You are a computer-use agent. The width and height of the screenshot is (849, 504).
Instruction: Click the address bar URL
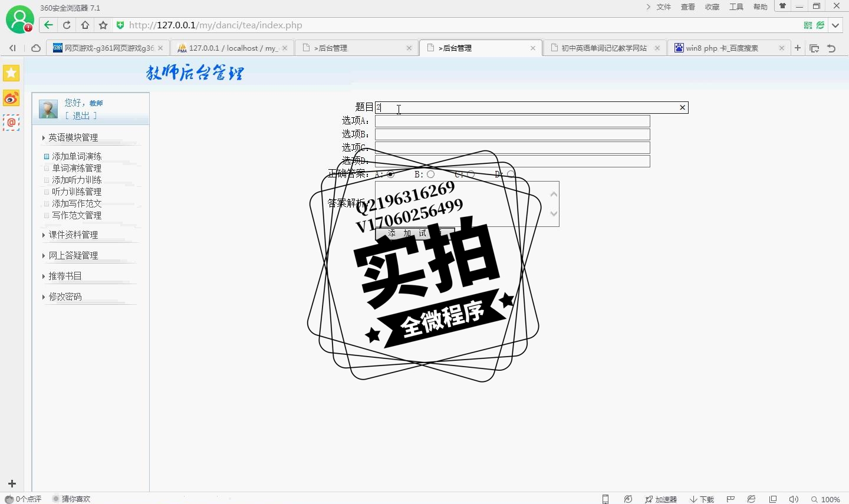(216, 25)
